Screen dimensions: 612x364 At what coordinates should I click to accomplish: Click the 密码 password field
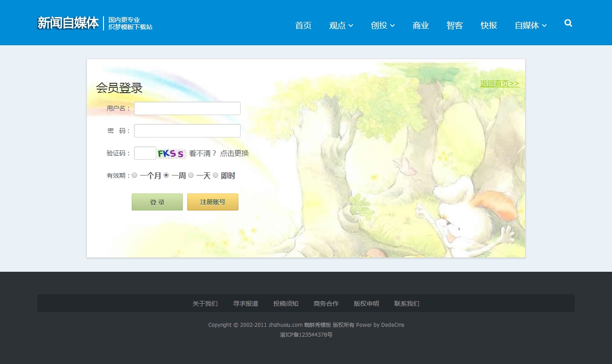point(187,131)
